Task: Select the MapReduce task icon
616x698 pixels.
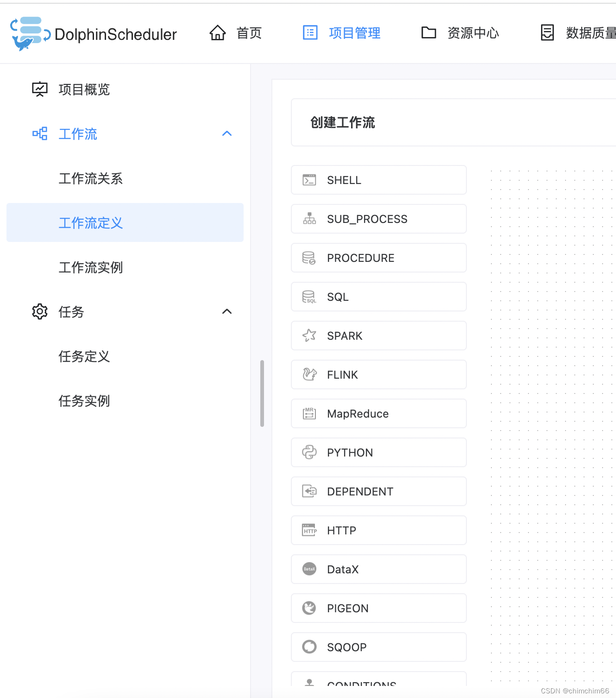Action: click(309, 413)
